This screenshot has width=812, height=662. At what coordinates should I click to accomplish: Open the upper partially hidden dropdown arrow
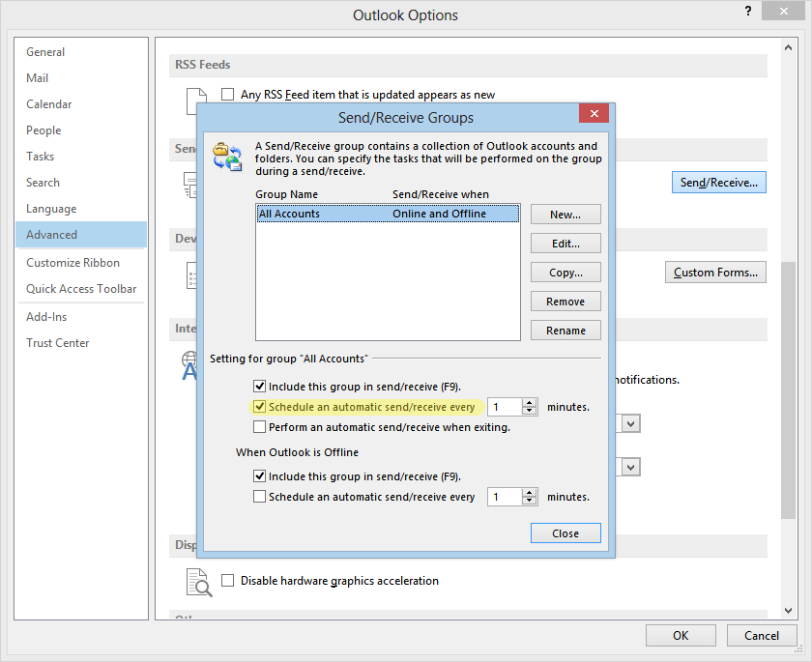click(x=630, y=424)
